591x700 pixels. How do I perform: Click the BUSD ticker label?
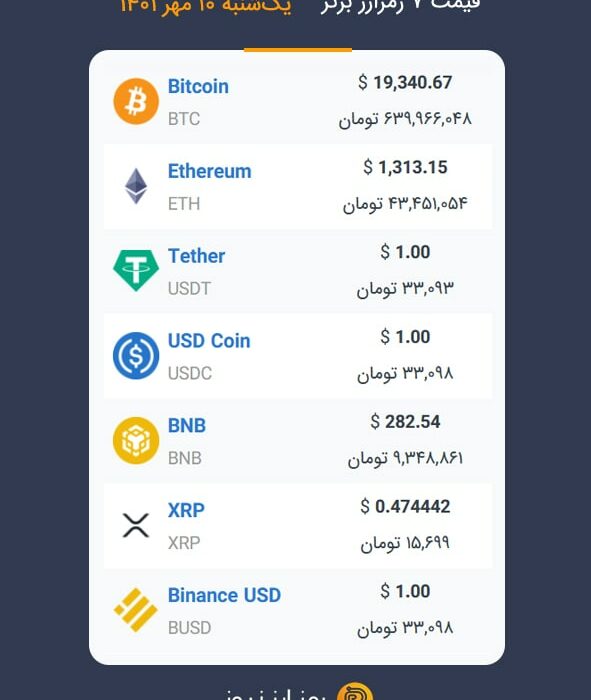coord(189,628)
